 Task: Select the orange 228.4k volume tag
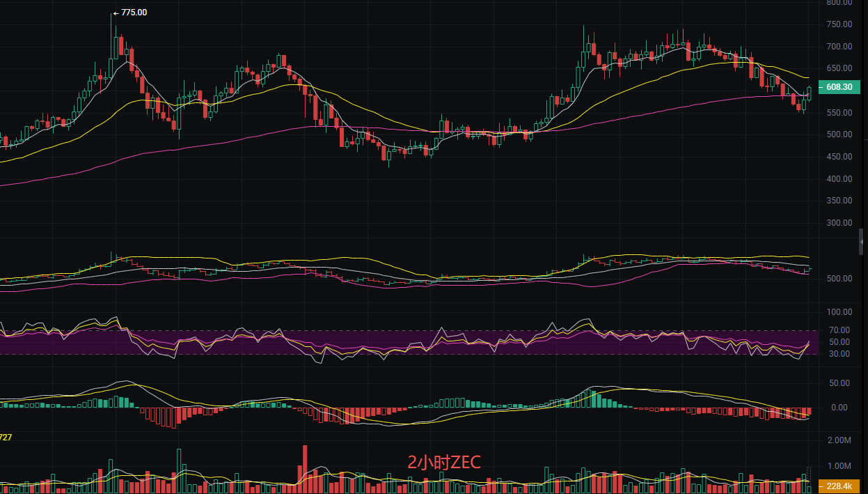[839, 486]
